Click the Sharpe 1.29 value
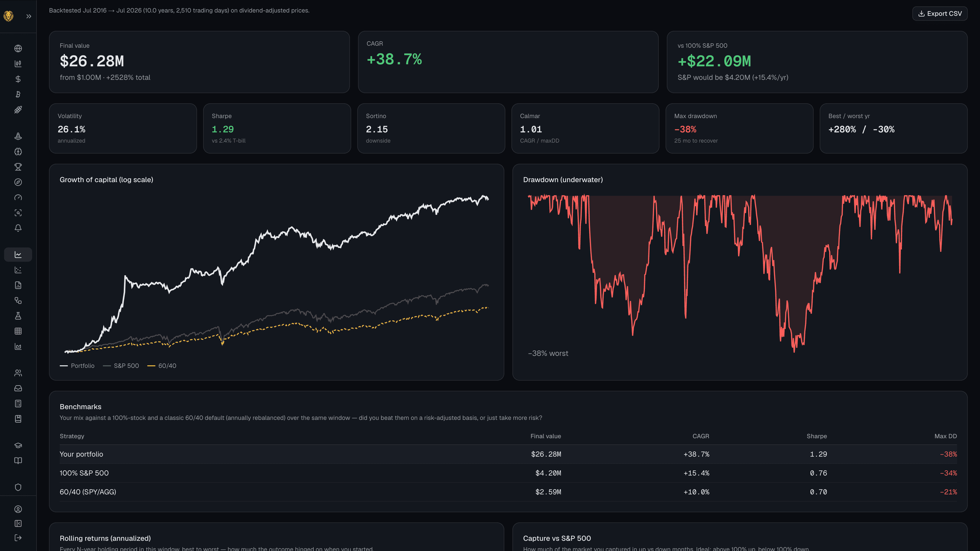This screenshot has width=980, height=551. click(x=223, y=129)
